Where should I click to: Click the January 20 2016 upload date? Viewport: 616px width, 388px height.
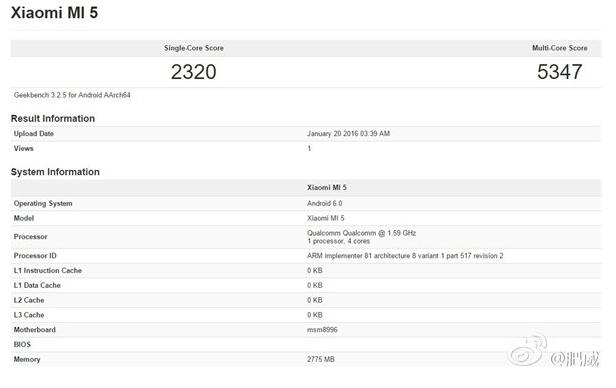[x=348, y=134]
